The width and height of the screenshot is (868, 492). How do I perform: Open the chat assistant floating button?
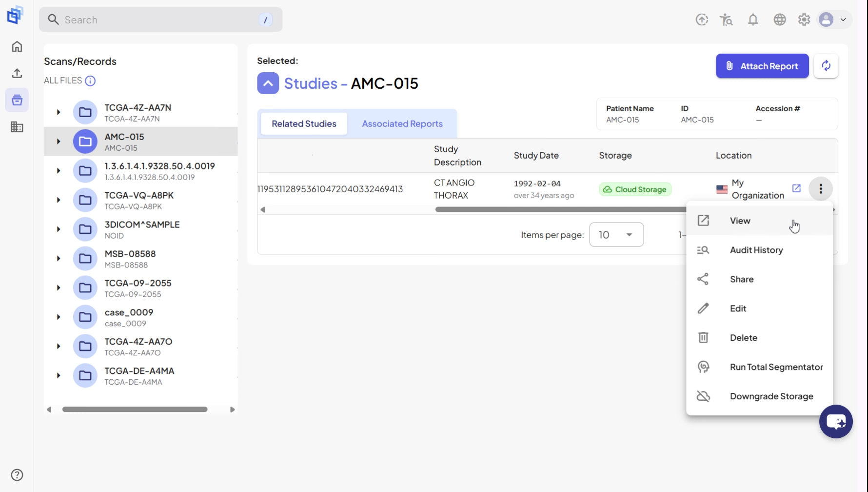[x=836, y=422]
